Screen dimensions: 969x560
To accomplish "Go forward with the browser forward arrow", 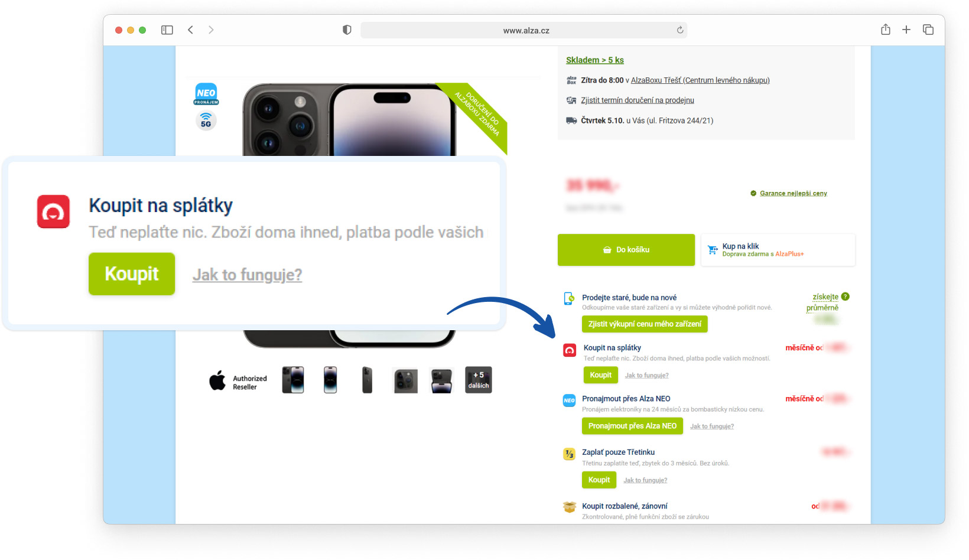I will pyautogui.click(x=211, y=30).
